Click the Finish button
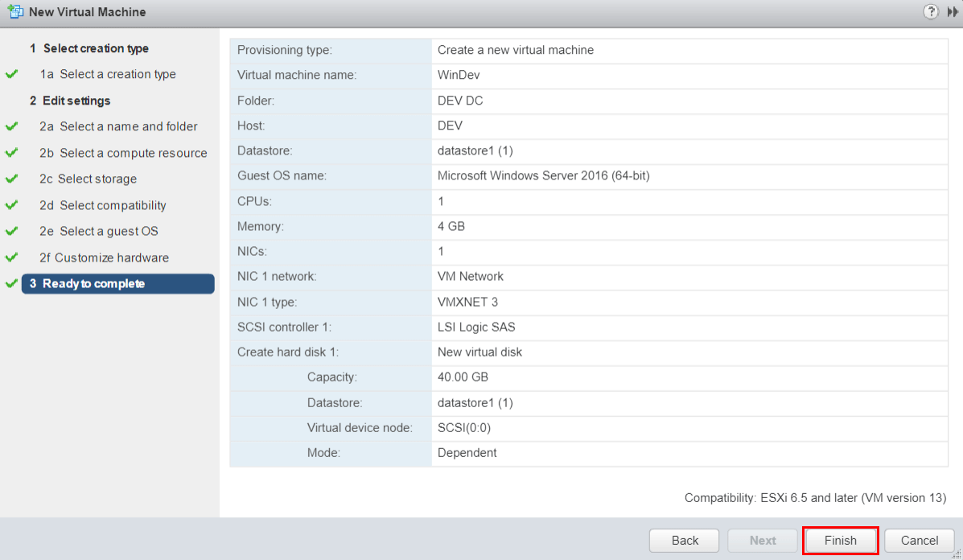This screenshot has height=560, width=963. [840, 541]
